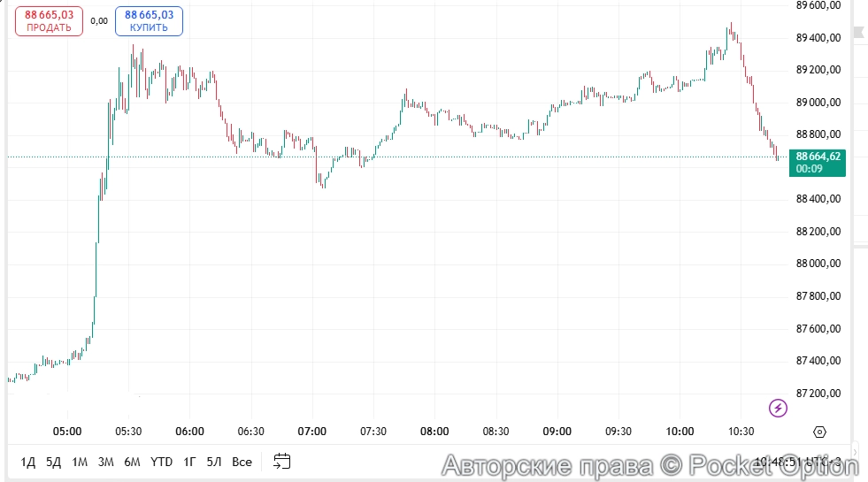Choose the YTD range option
868x482 pixels.
tap(161, 462)
